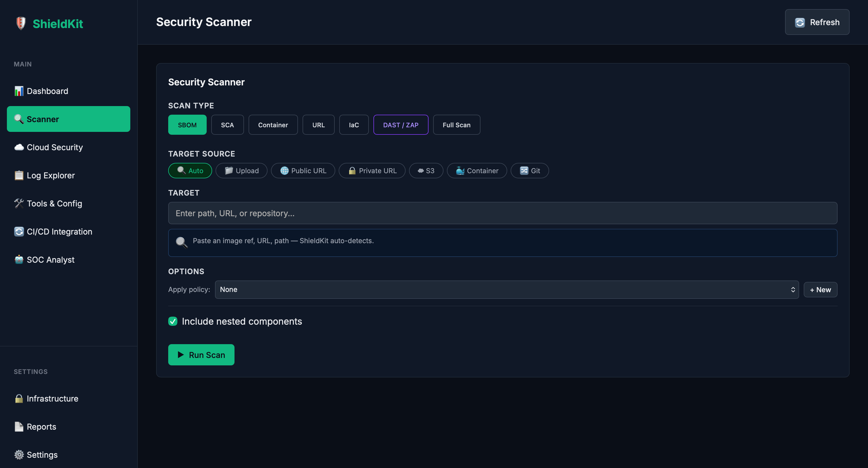Click the Cloud Security cloud icon
868x468 pixels.
(x=19, y=147)
